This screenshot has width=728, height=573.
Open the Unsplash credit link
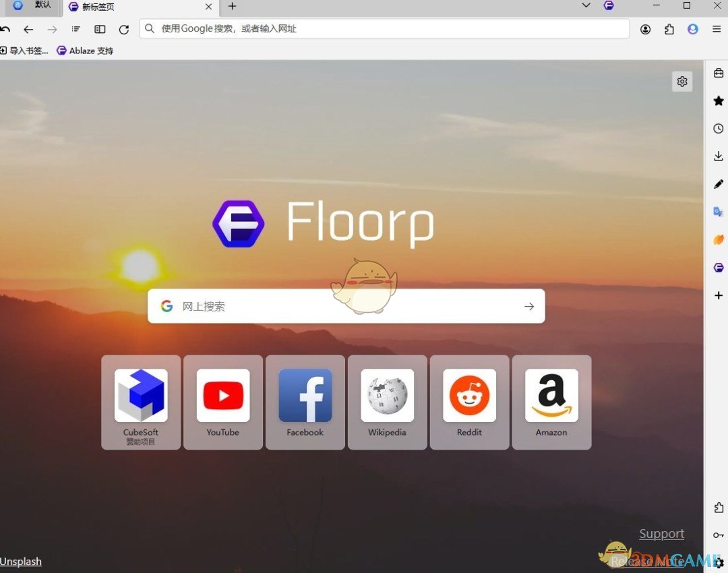21,561
